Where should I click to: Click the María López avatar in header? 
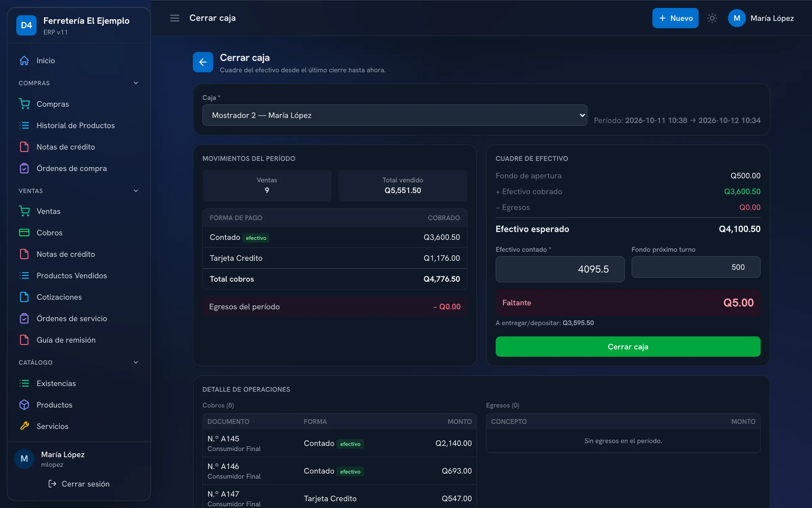click(737, 18)
